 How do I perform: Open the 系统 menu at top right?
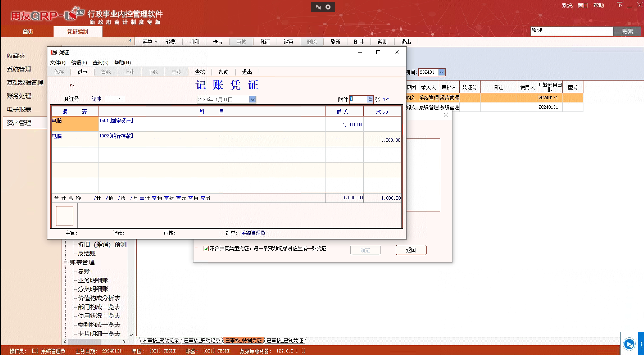pyautogui.click(x=567, y=5)
